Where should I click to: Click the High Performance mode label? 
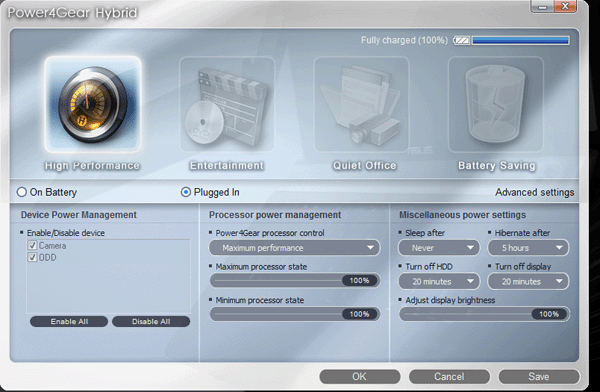pyautogui.click(x=92, y=166)
